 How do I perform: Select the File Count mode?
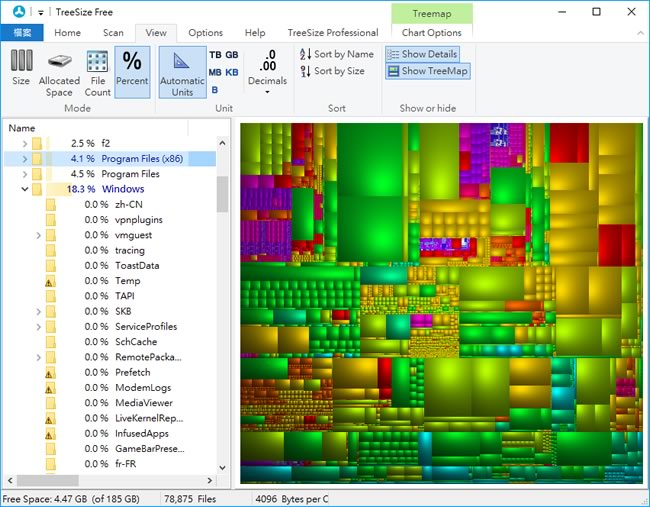tap(97, 69)
